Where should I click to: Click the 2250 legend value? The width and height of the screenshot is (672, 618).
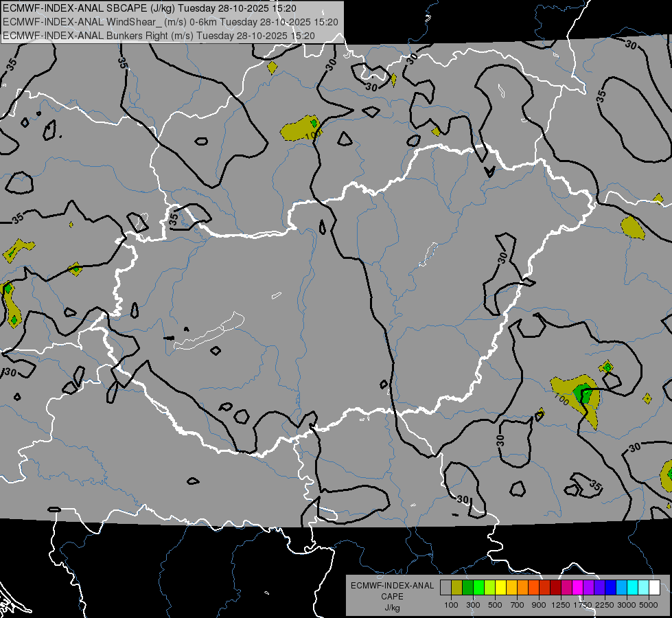(605, 605)
